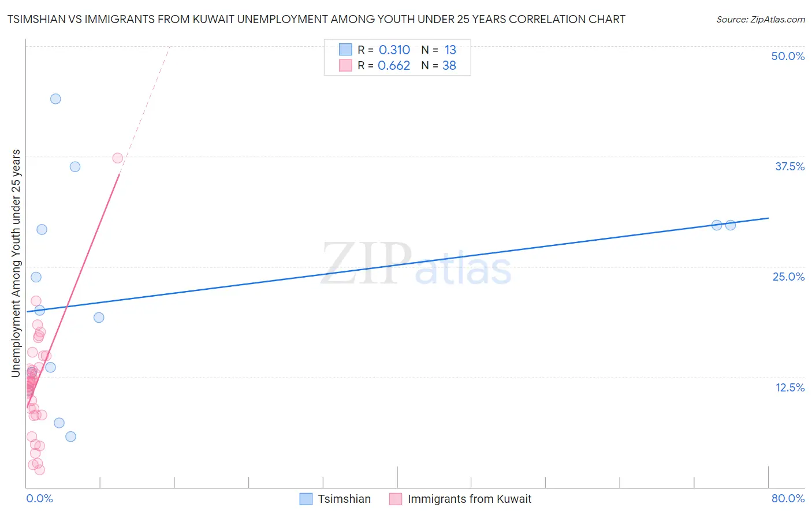Click the 50.0% y-axis label
812x515 pixels.
pyautogui.click(x=788, y=56)
